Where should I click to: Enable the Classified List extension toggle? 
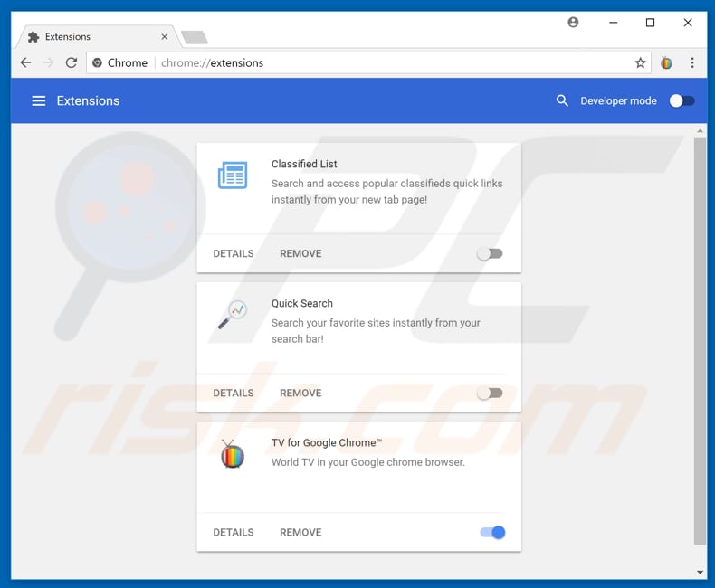tap(491, 253)
